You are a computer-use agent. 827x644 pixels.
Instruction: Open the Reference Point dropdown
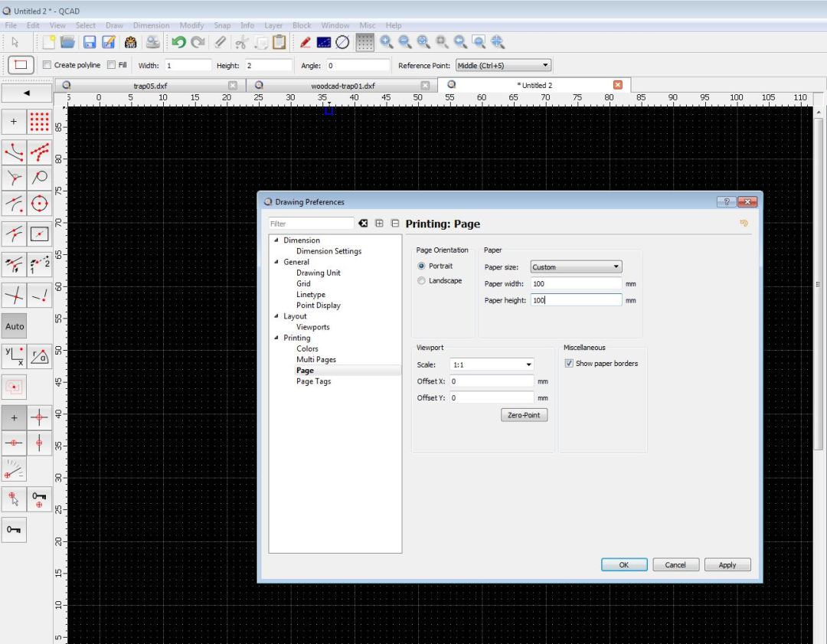[x=503, y=66]
